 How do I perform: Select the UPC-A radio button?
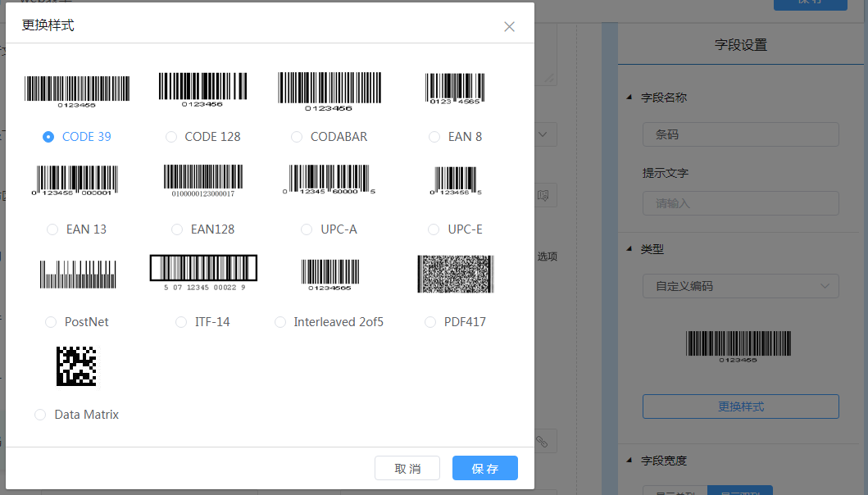(307, 229)
